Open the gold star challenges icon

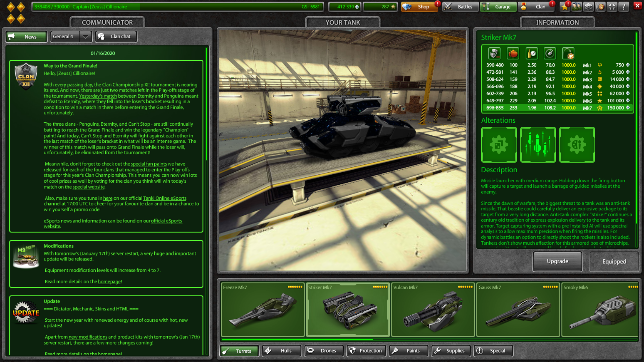coord(565,6)
